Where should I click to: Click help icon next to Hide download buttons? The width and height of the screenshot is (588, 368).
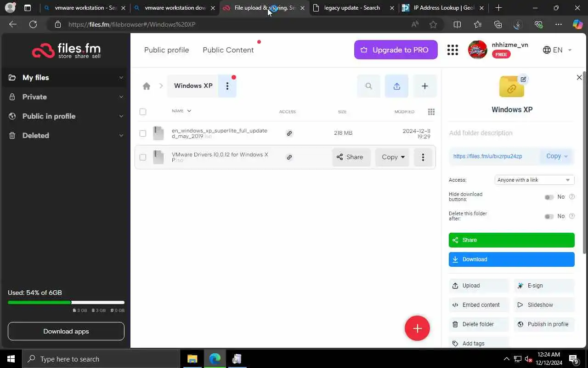[x=572, y=197]
